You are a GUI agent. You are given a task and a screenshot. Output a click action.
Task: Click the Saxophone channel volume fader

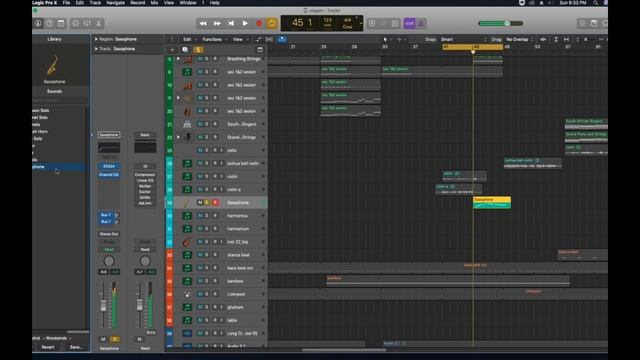[x=103, y=306]
